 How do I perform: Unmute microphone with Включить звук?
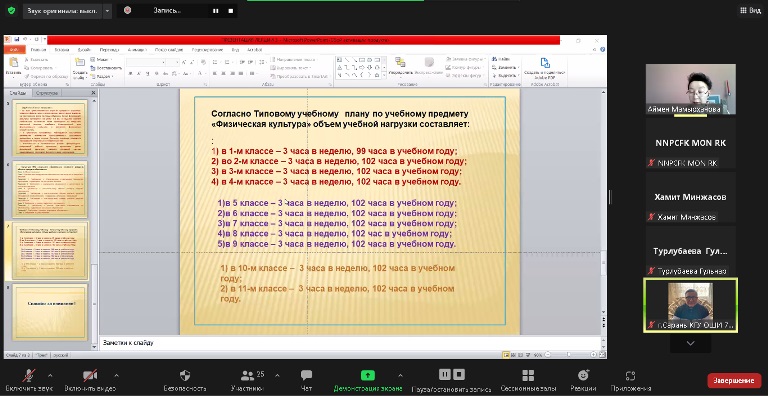coord(30,380)
